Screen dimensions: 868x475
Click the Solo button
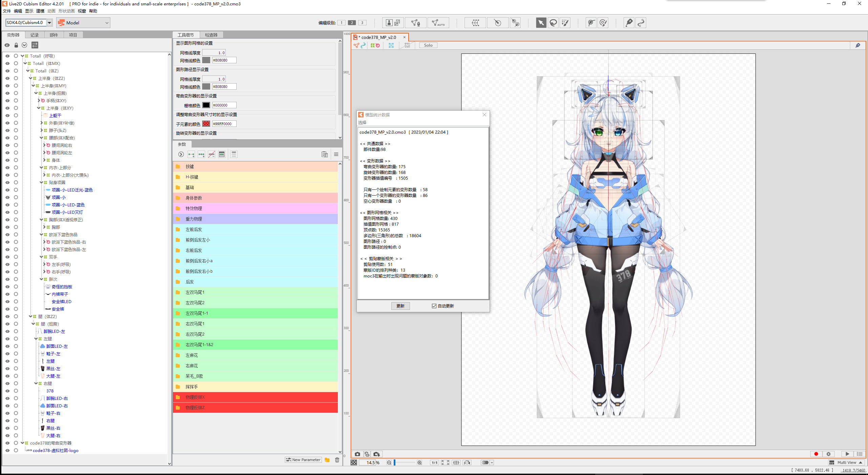coord(428,45)
